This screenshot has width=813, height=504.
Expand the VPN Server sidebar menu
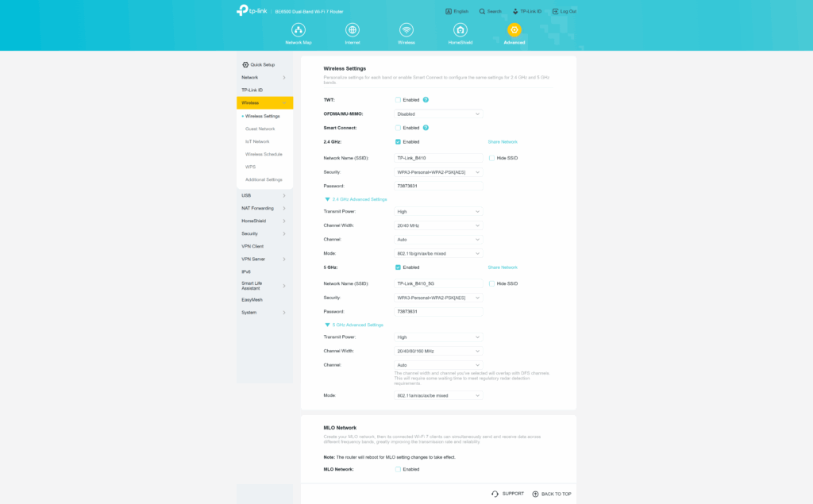264,260
